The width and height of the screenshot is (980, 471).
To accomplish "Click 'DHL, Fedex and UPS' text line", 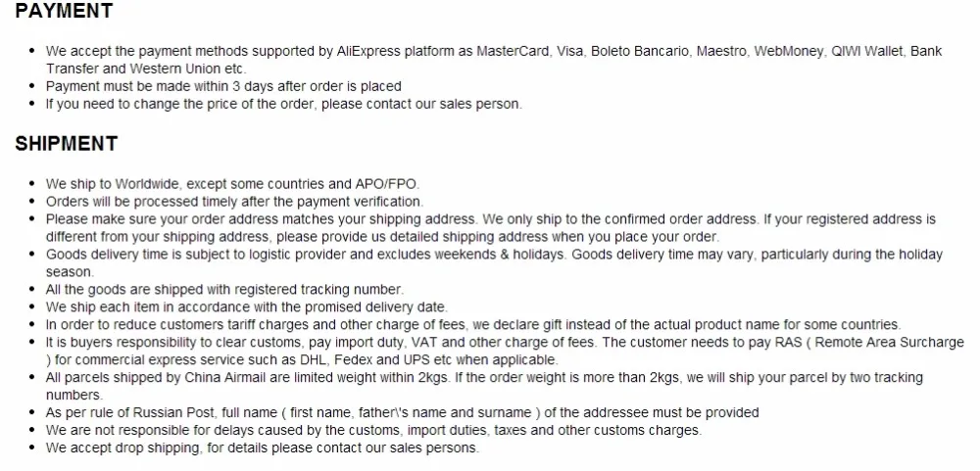I will pyautogui.click(x=302, y=359).
